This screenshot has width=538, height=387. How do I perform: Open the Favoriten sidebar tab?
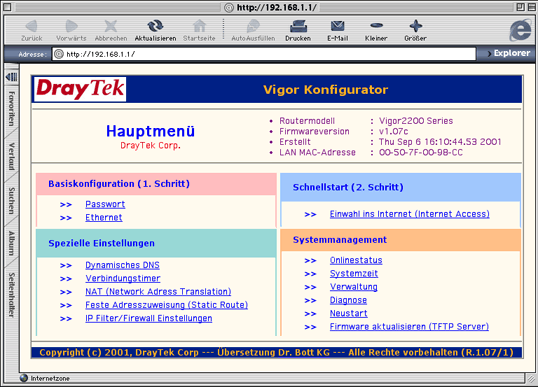12,109
